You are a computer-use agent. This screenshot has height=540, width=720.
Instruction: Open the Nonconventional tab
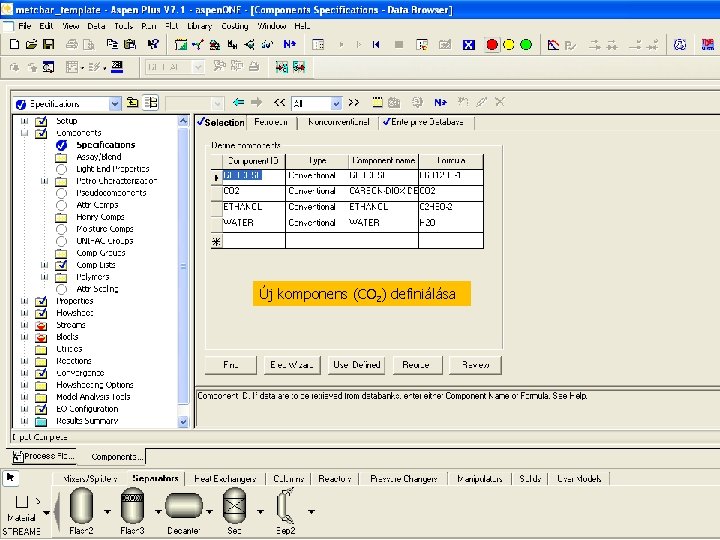(340, 122)
